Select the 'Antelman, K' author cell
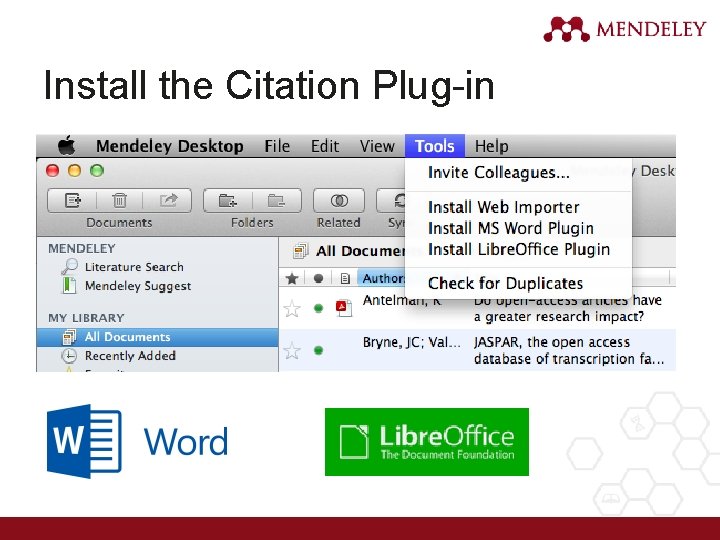Screen dimensions: 720x540 [402, 301]
